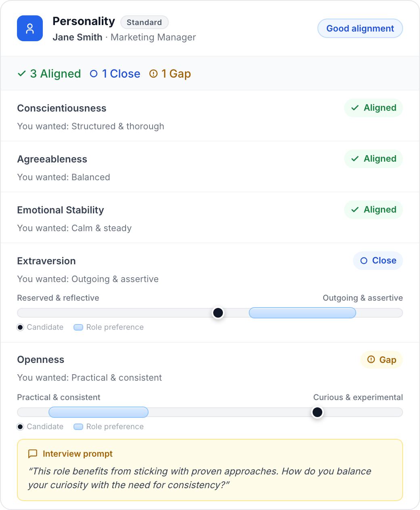Expand the Conscientiousness trait row
420x510 pixels.
[210, 116]
